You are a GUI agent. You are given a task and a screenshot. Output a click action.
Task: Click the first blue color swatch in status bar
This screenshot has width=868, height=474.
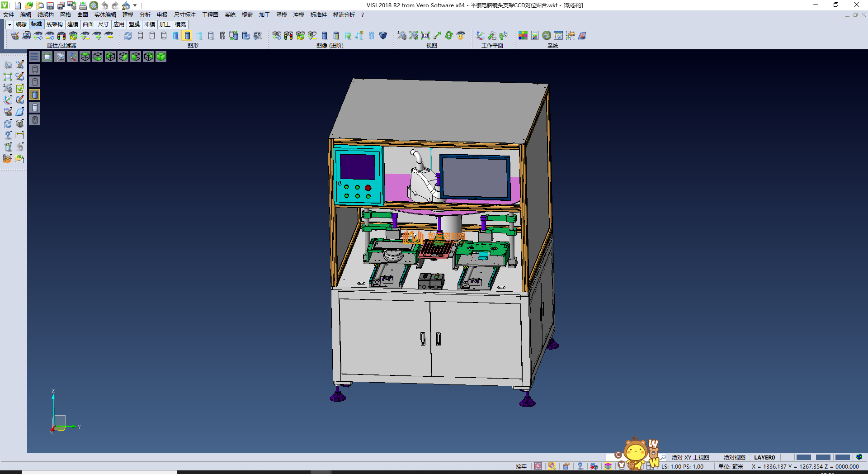coord(803,457)
